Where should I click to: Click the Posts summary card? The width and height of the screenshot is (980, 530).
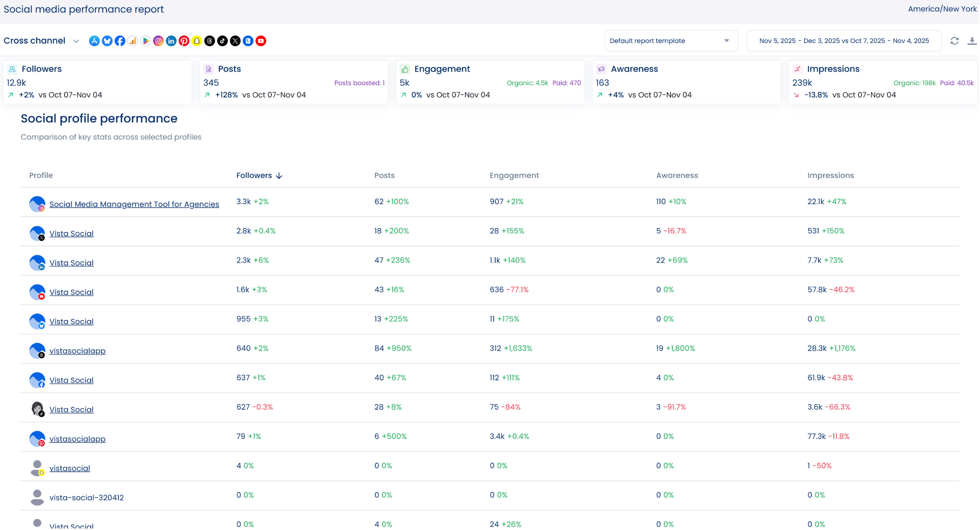294,82
